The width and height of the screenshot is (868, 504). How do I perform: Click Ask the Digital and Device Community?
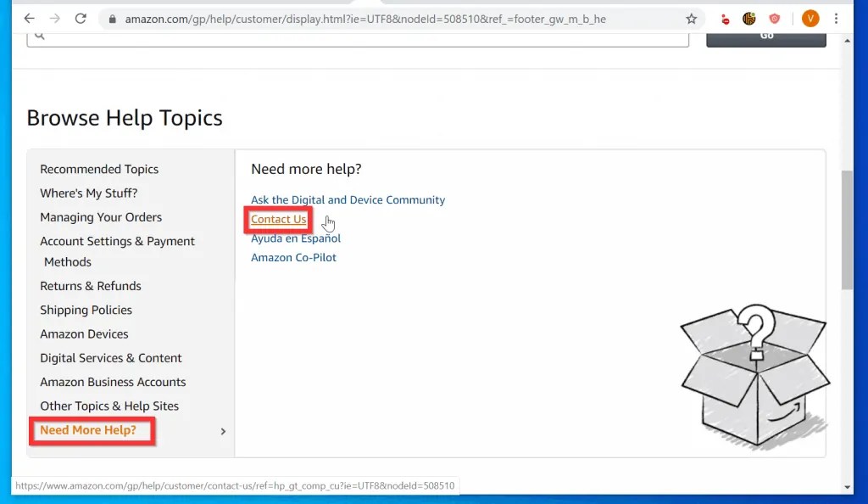tap(348, 199)
